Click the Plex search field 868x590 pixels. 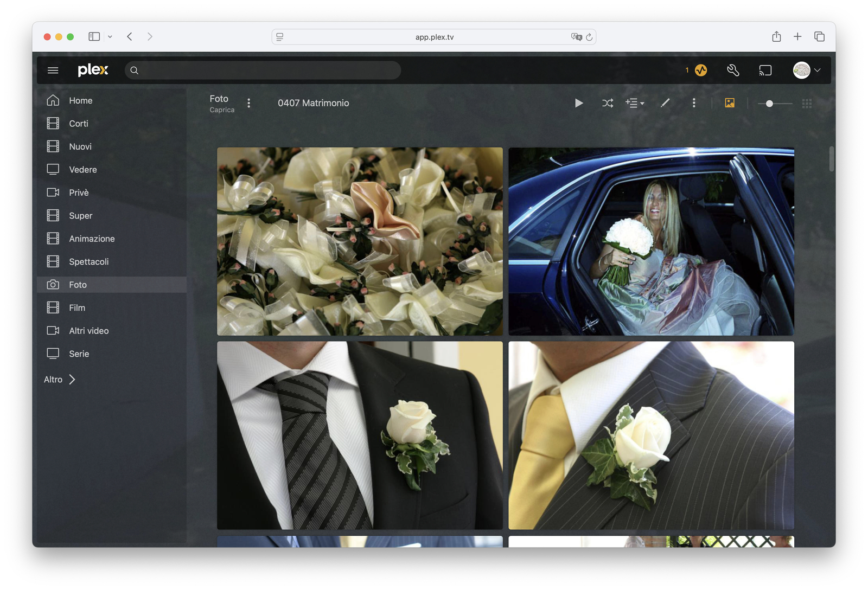pos(263,70)
